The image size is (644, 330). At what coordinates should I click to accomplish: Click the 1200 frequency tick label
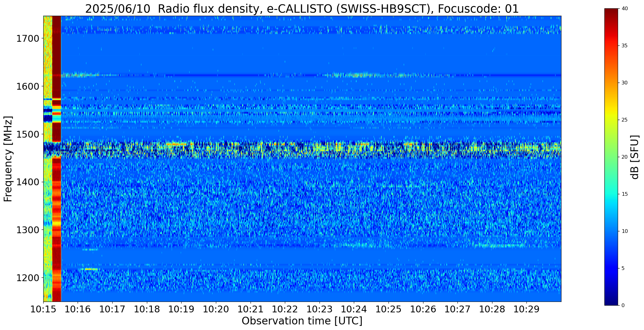click(28, 278)
